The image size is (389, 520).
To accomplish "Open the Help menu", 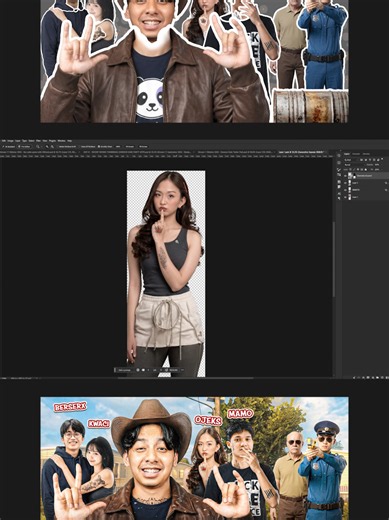I will [x=70, y=141].
